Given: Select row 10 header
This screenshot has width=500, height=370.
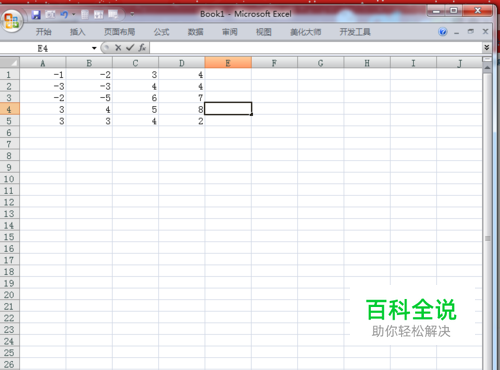Looking at the screenshot, I should click(9, 179).
